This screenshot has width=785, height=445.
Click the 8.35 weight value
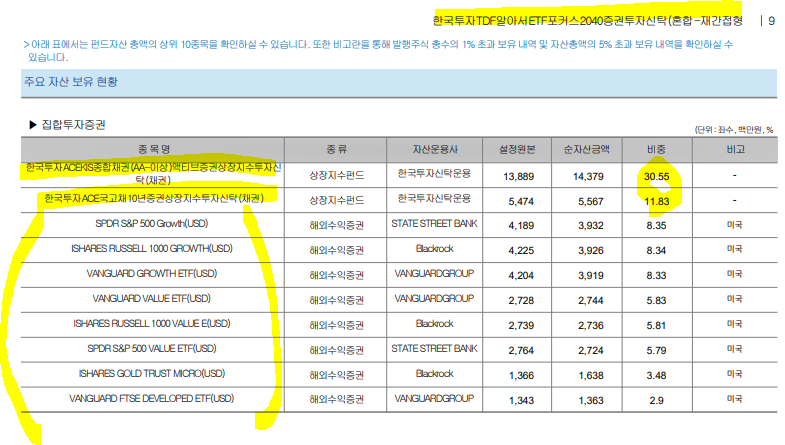click(x=656, y=225)
